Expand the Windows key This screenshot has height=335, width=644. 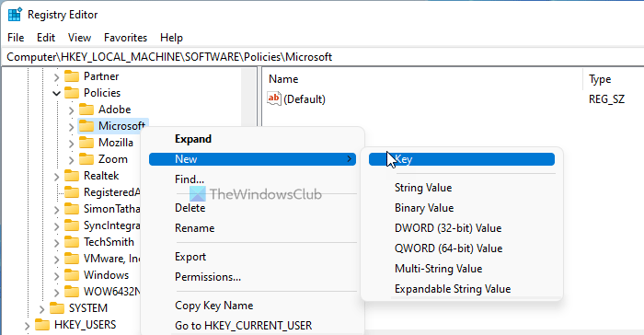(57, 276)
